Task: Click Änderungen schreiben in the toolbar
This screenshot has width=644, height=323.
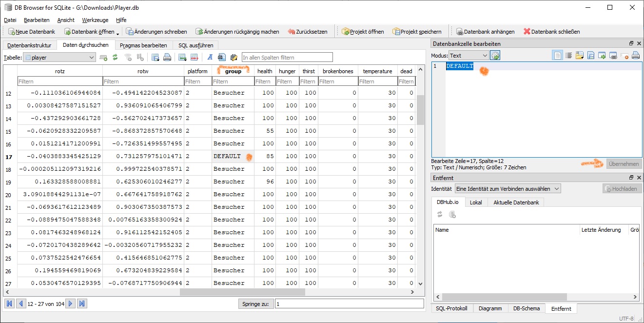Action: (156, 32)
